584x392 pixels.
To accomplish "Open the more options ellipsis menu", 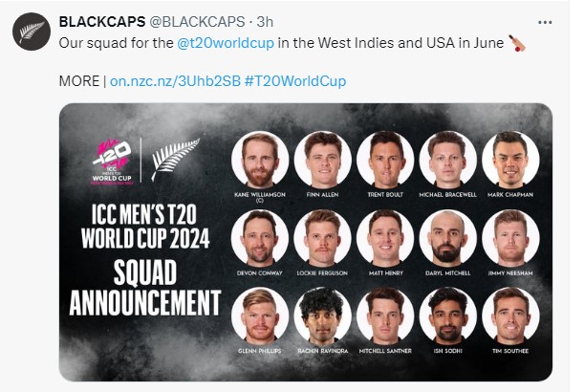I will (545, 21).
